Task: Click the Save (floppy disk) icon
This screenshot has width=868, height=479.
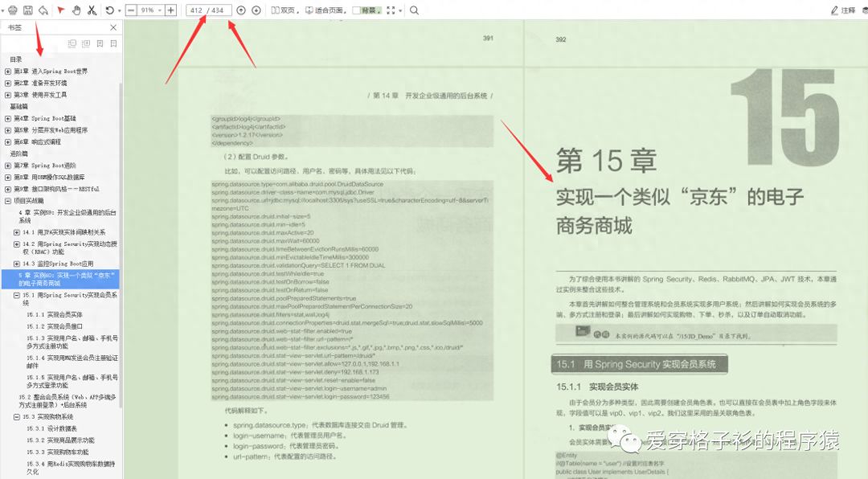Action: point(27,10)
